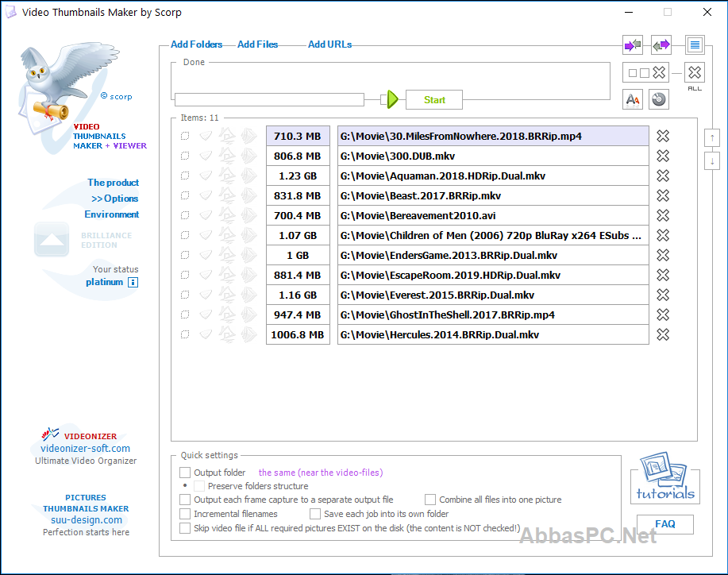Remove 300.DUB.mkv row with its X
The width and height of the screenshot is (728, 575).
(663, 156)
